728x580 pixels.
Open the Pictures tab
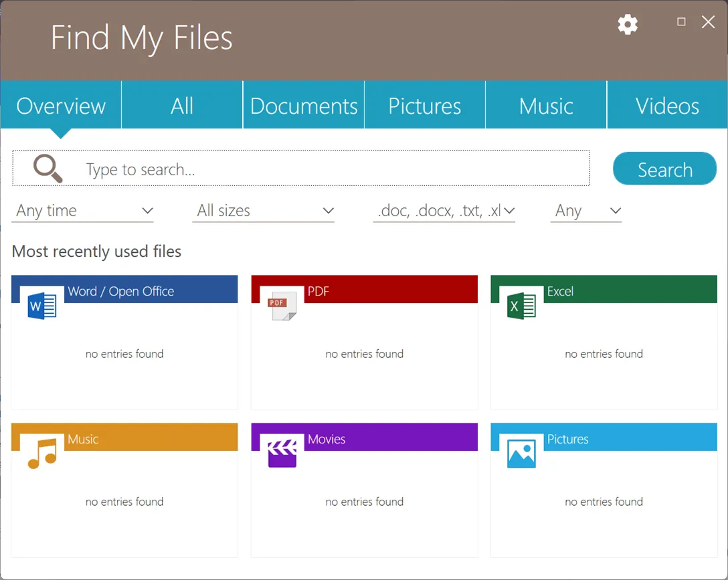[424, 105]
